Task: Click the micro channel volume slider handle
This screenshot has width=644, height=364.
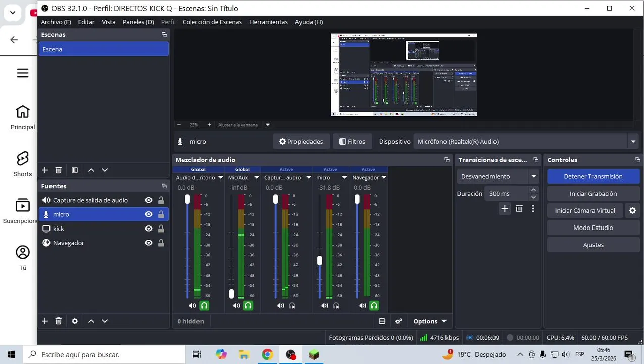Action: (319, 261)
